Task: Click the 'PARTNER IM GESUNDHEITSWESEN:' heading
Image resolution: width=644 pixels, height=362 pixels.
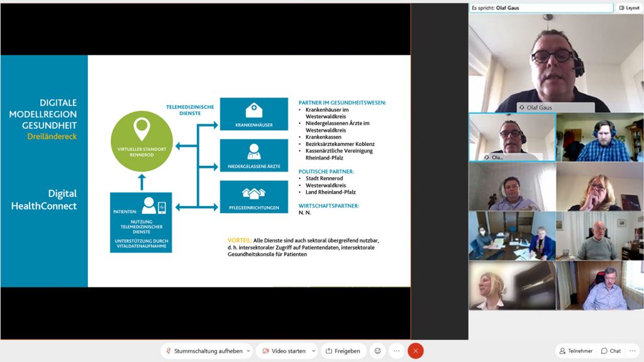Action: tap(342, 102)
